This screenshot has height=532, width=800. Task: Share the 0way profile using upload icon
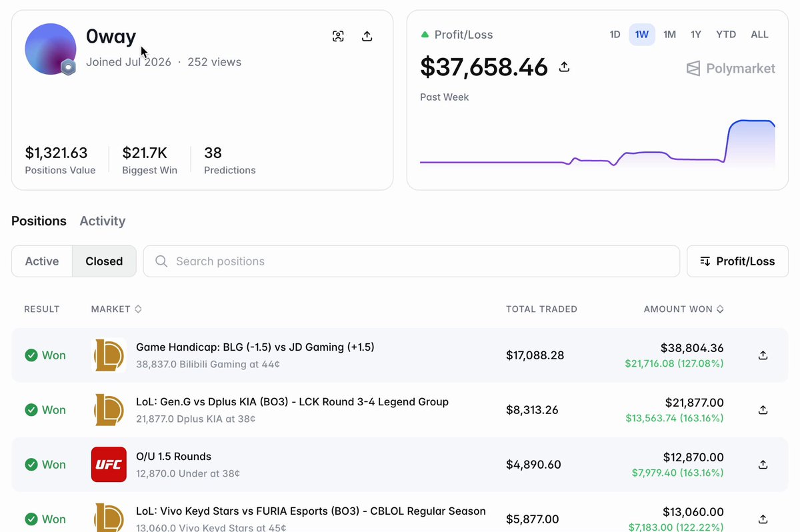(x=367, y=36)
